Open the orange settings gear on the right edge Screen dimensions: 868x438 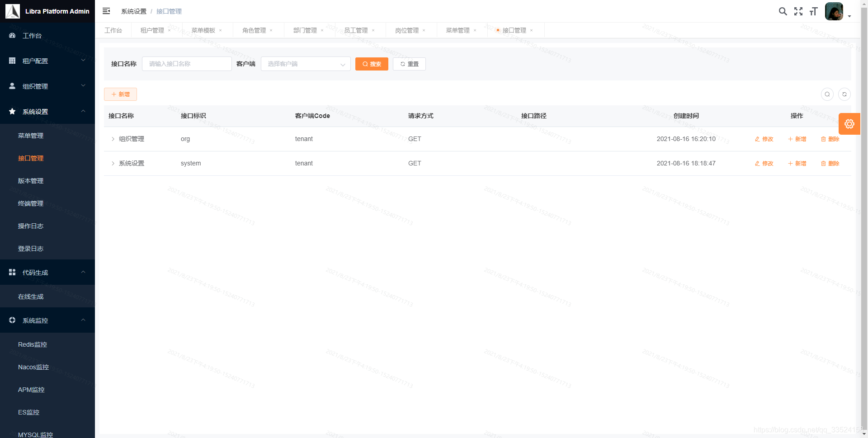pos(849,124)
